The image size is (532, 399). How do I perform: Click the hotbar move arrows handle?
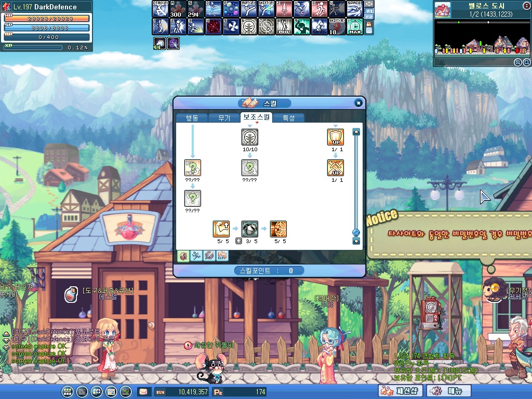(369, 4)
